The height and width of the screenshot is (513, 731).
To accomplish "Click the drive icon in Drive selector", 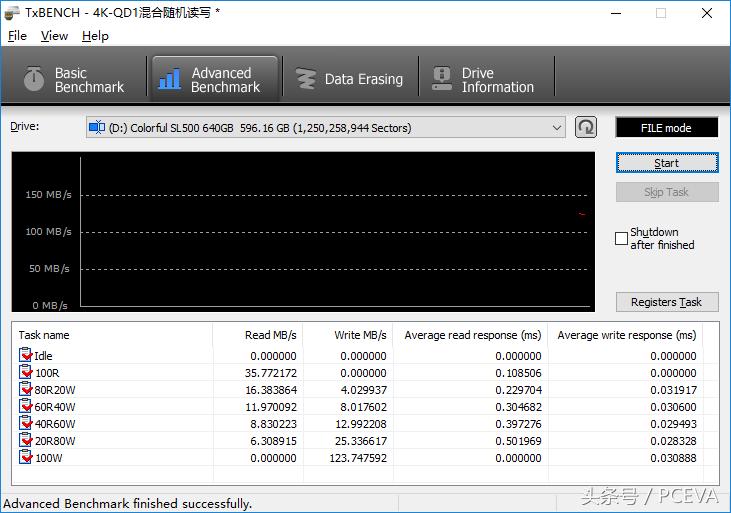I will click(97, 127).
